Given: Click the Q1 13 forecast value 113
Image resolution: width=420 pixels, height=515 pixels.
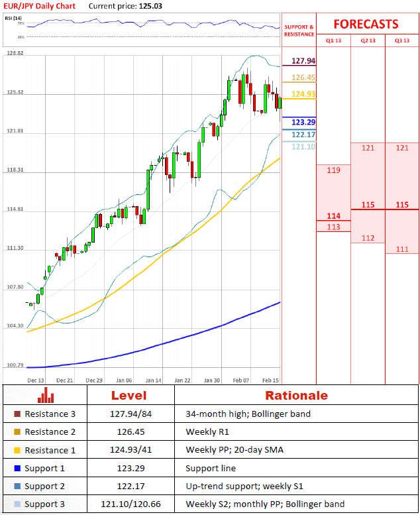Looking at the screenshot, I should (x=333, y=227).
